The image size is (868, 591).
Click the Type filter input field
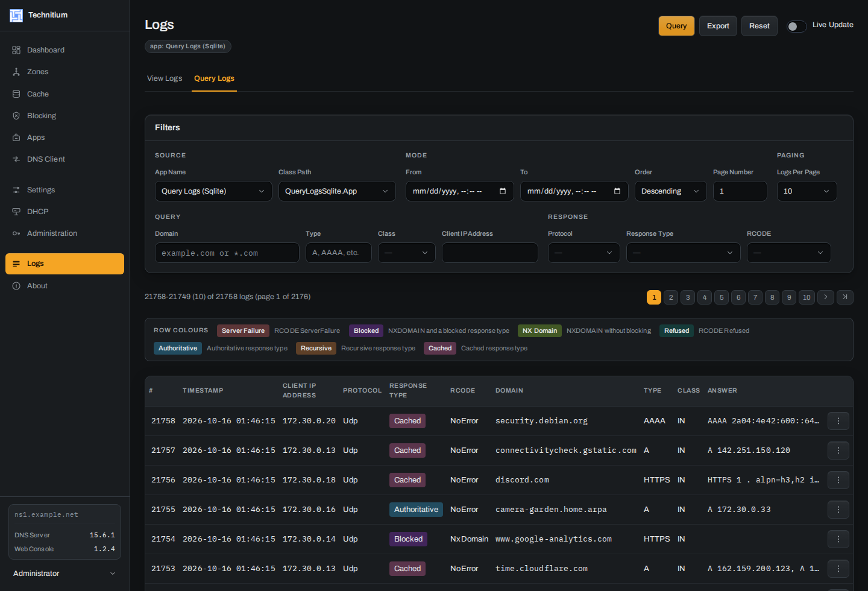coord(338,253)
